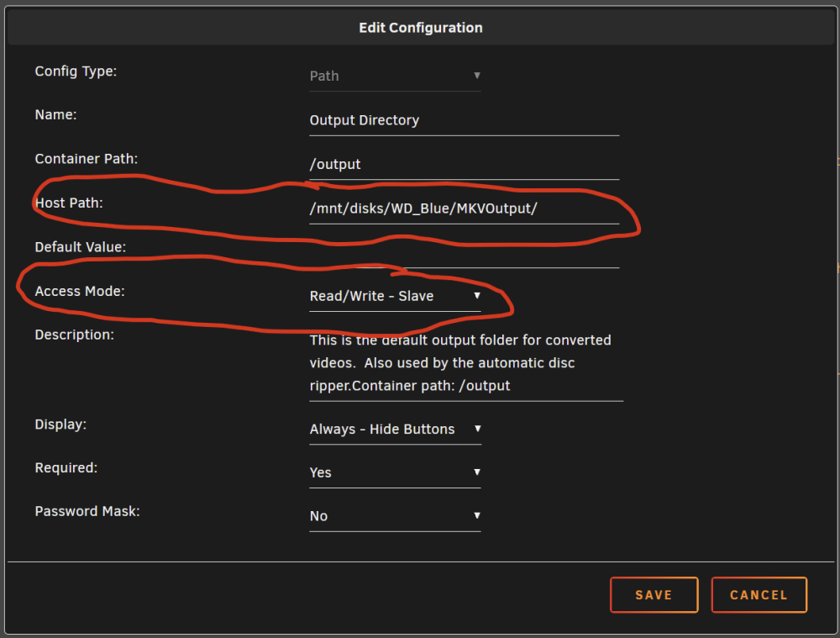
Task: Click the Container Path field /output
Action: pos(464,165)
